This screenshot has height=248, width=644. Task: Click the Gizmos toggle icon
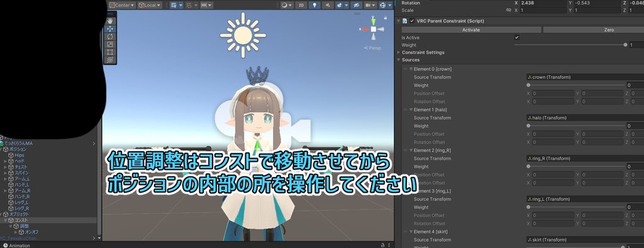tap(383, 5)
